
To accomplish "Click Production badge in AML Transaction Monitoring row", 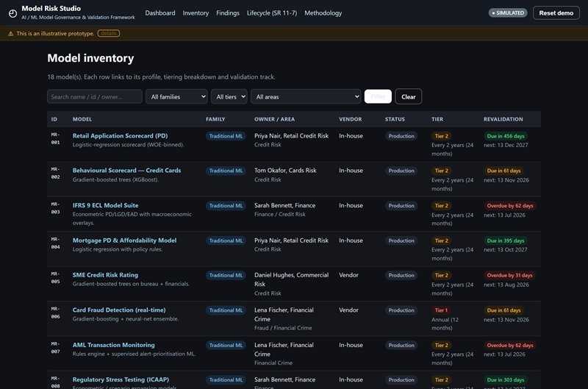I will pos(401,346).
